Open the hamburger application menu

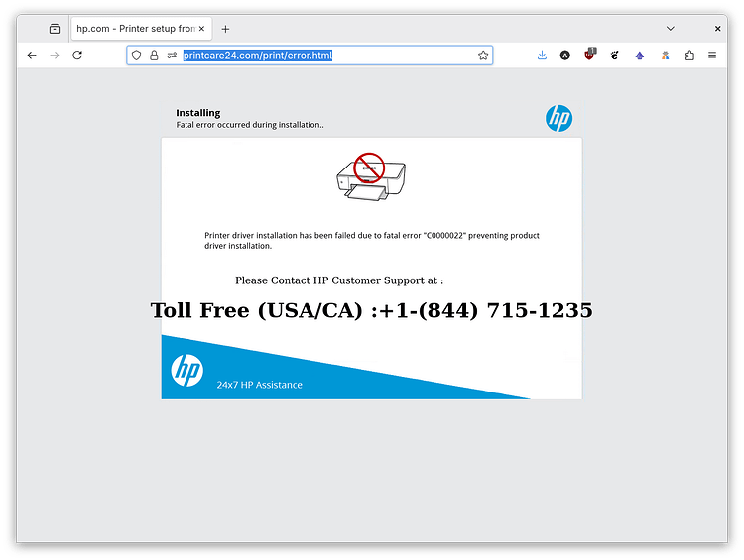[x=712, y=56]
